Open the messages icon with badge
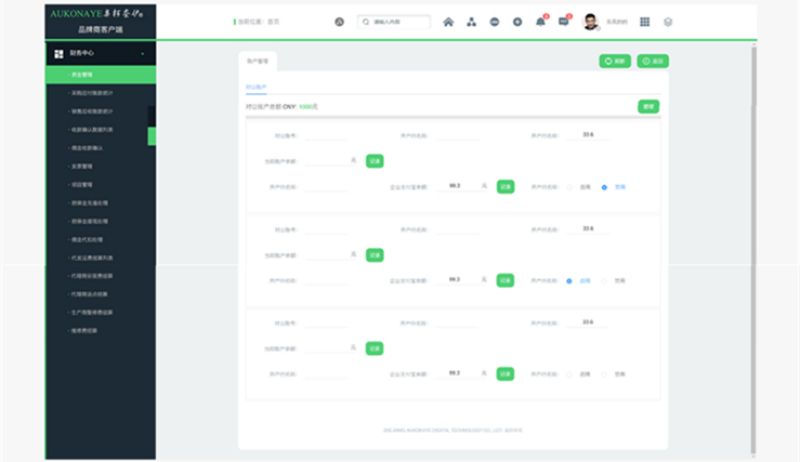 click(564, 21)
